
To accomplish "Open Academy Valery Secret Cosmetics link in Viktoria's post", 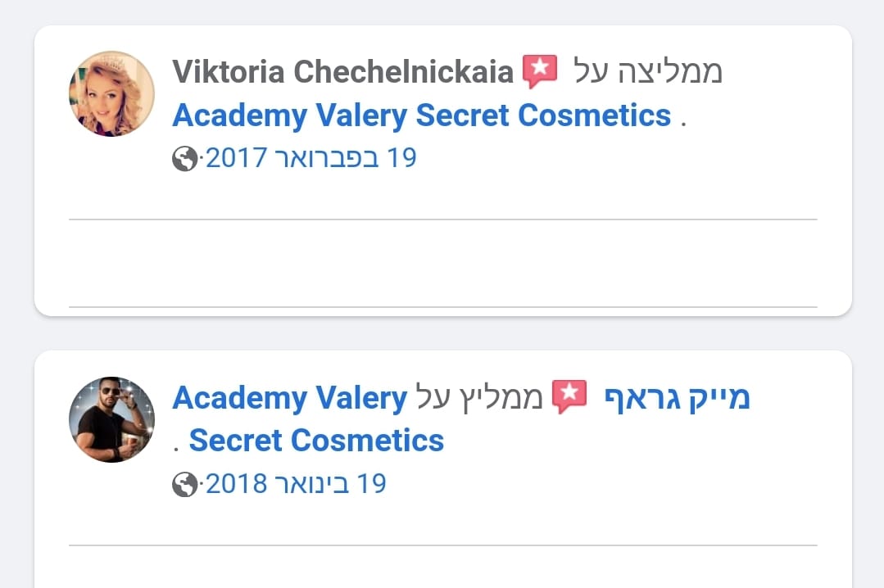I will (x=421, y=115).
